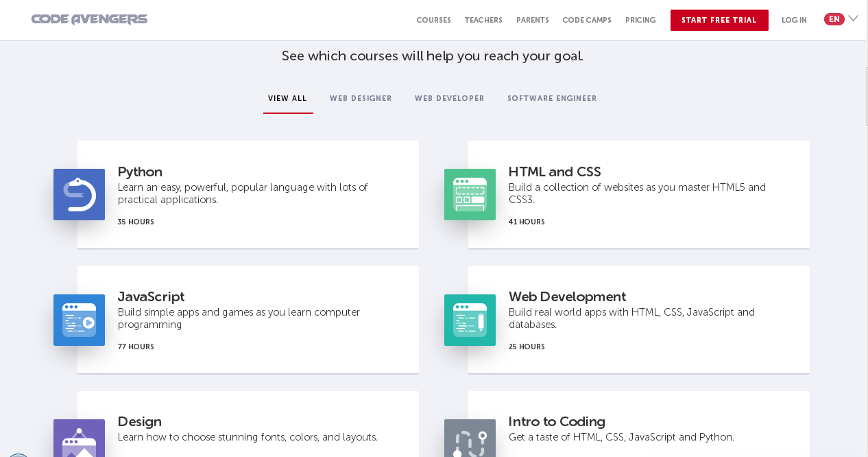The image size is (868, 457).
Task: Switch on the Web Developer filter
Action: click(x=450, y=98)
